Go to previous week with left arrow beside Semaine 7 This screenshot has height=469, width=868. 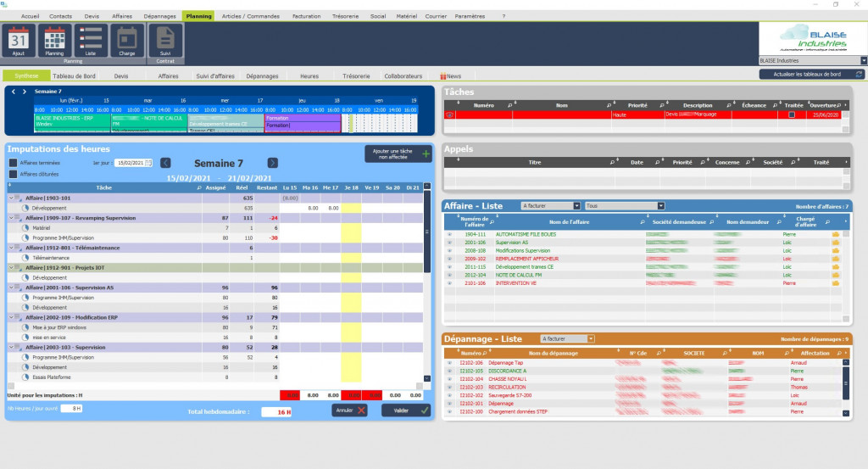[x=166, y=163]
